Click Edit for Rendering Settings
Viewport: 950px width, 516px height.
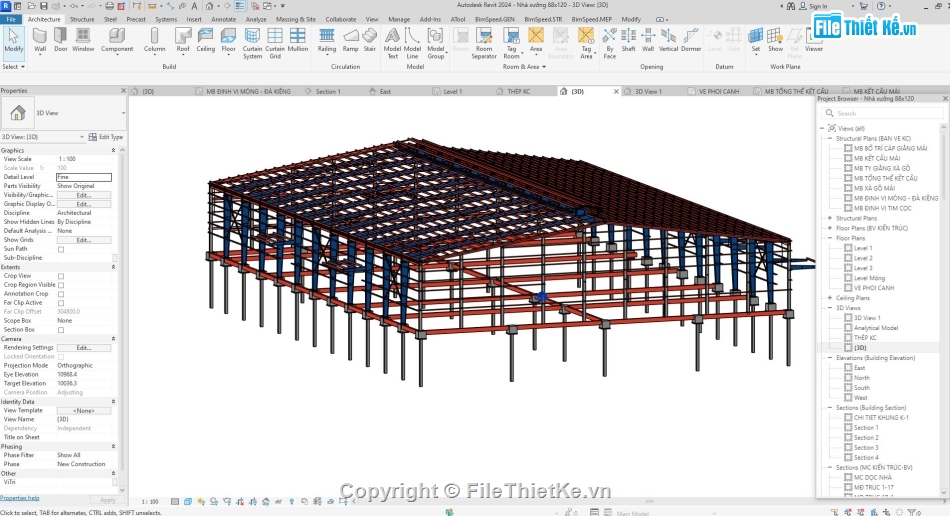[84, 348]
